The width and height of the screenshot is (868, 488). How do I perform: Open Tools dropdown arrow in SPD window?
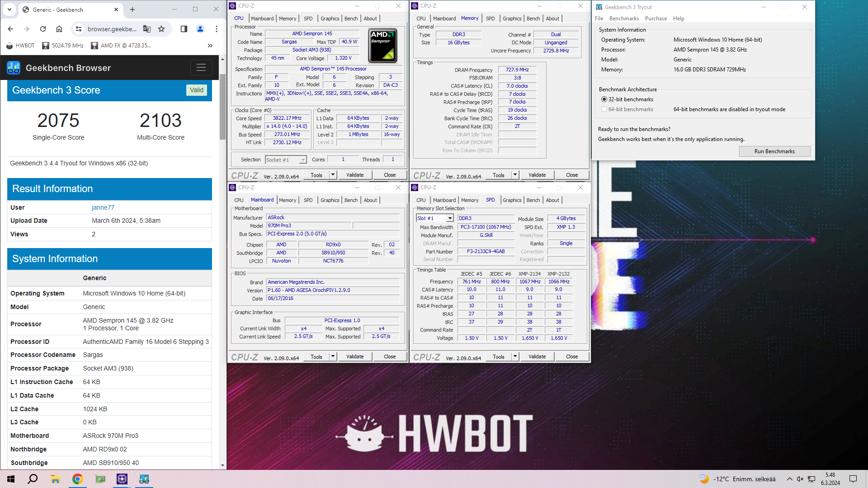(515, 357)
